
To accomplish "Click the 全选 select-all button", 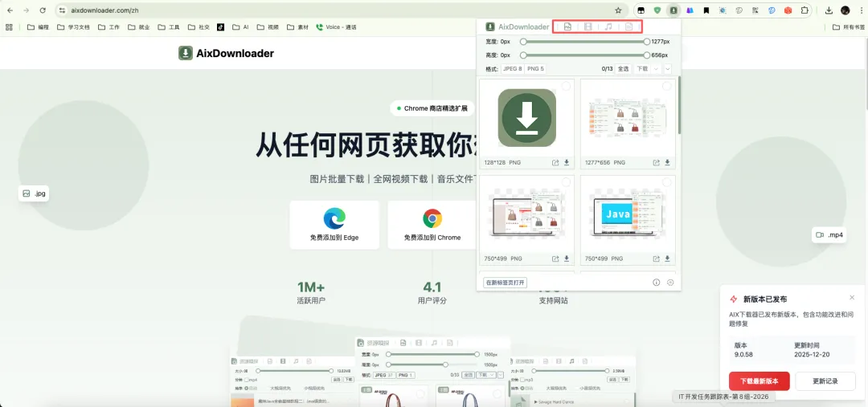I will [624, 69].
